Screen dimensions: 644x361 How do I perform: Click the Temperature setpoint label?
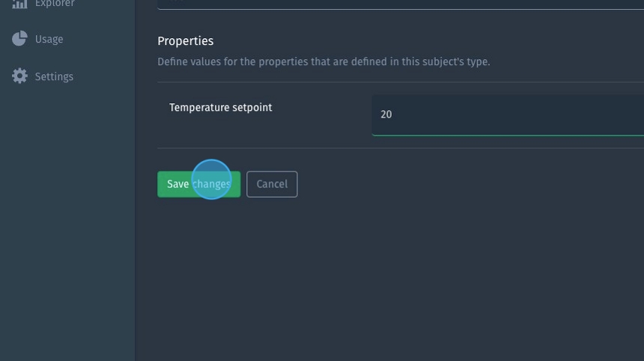[x=221, y=108]
